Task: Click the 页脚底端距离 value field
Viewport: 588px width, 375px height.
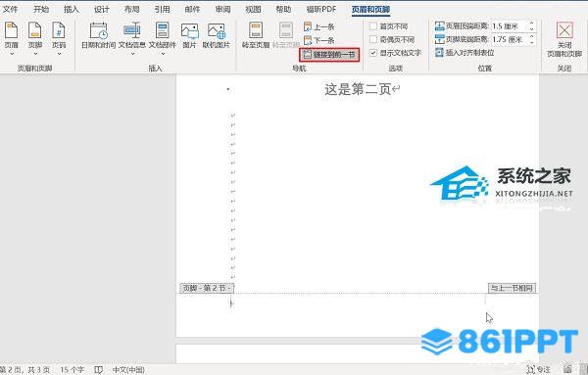Action: pos(510,39)
